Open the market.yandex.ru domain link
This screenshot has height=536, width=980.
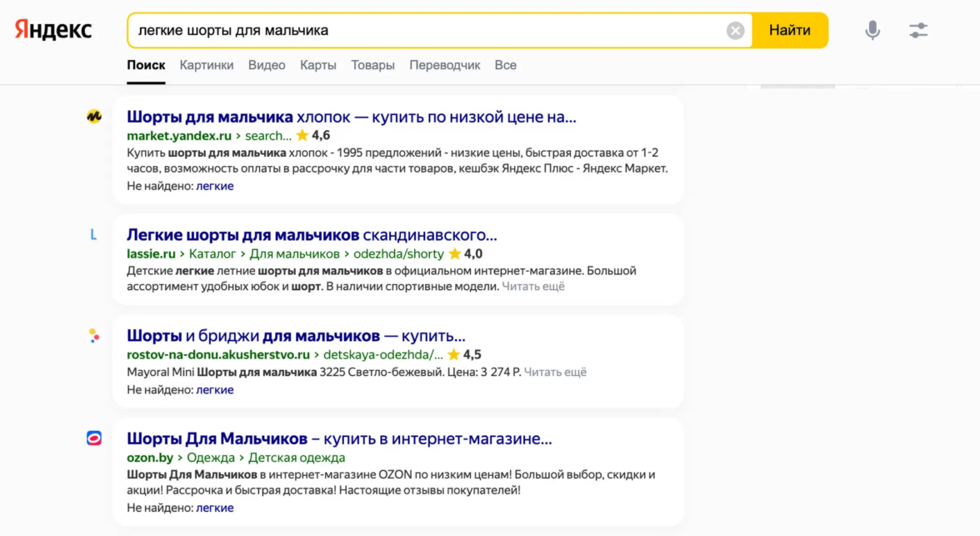click(x=178, y=136)
